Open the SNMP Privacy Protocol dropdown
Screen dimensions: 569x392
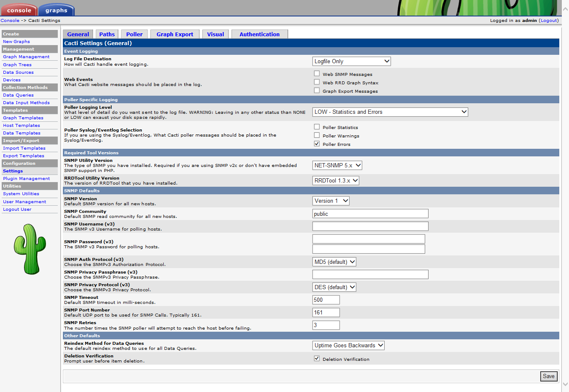[x=334, y=287]
